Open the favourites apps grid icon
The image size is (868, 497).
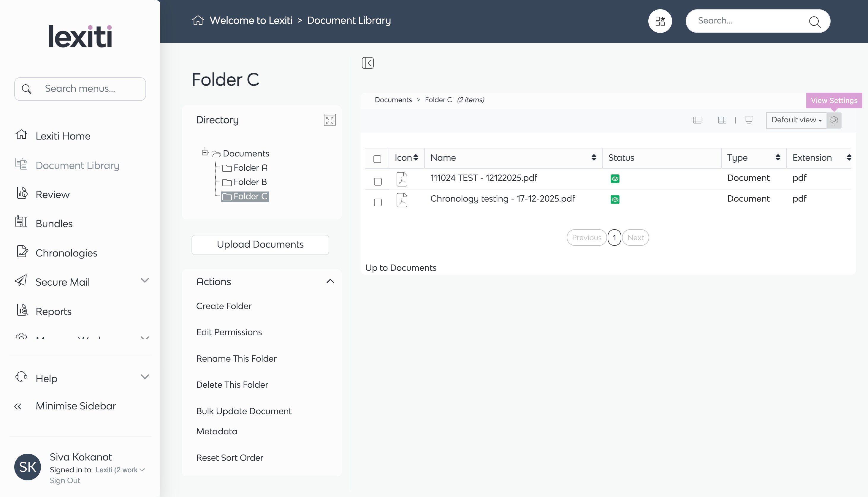click(660, 21)
